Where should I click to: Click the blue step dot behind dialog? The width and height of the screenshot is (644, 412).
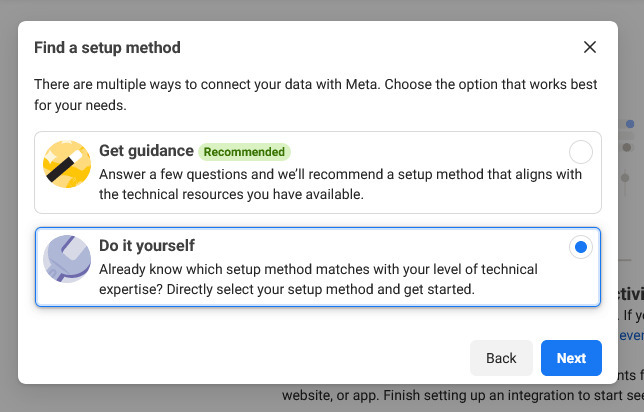[629, 124]
